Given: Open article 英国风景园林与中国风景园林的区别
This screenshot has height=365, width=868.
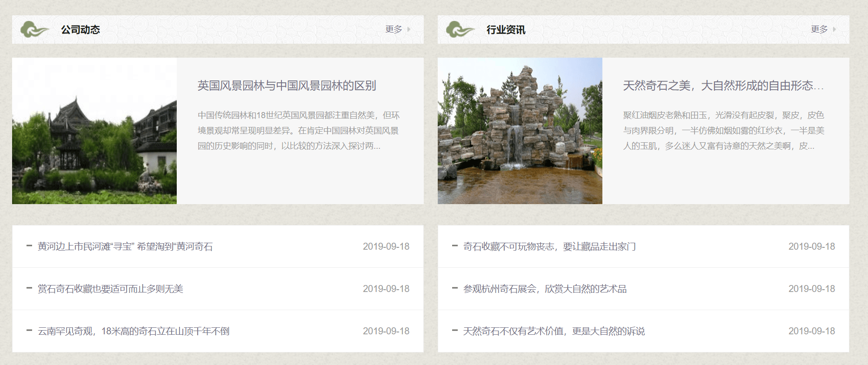Looking at the screenshot, I should coord(287,86).
